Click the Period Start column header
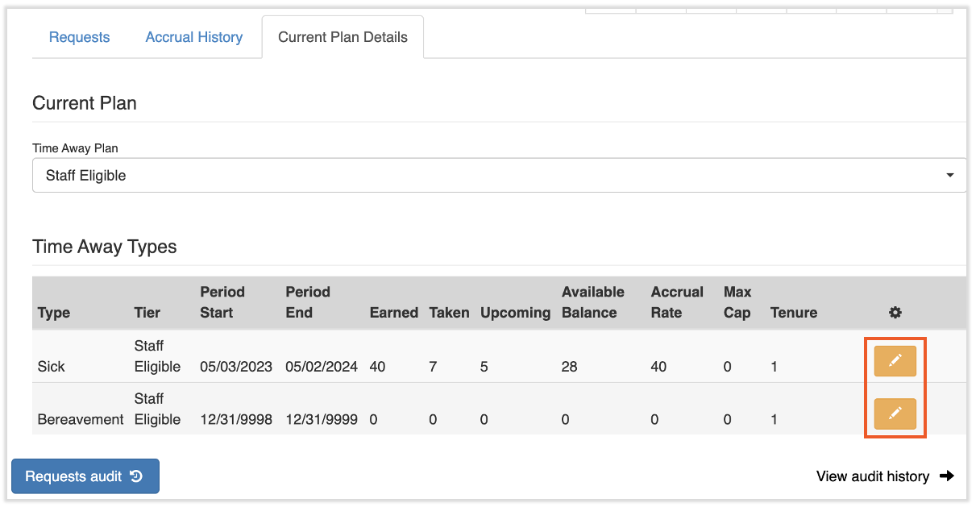This screenshot has width=980, height=511. (222, 302)
